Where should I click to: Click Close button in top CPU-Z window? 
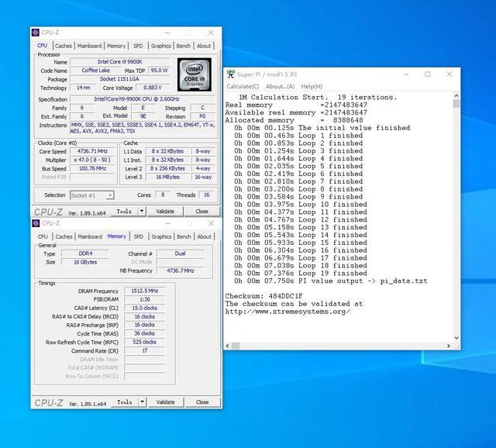[201, 212]
